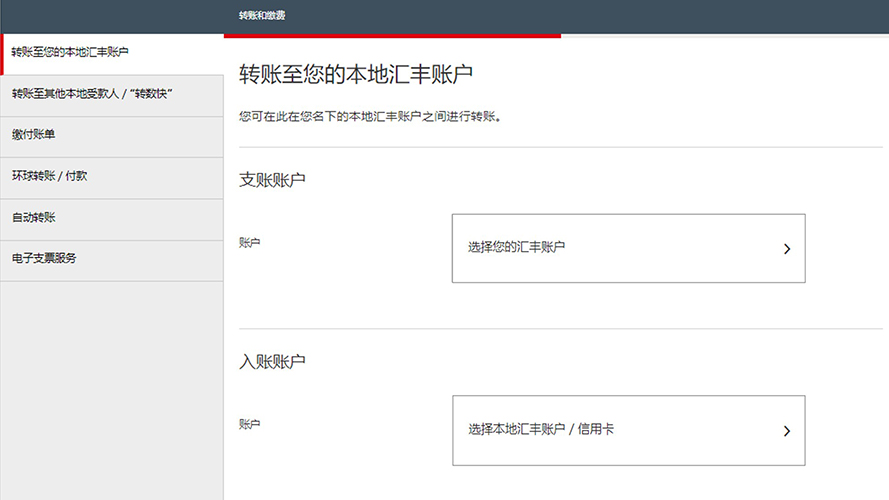889x500 pixels.
Task: Click chevron arrow in 支账账户 selector
Action: click(787, 249)
